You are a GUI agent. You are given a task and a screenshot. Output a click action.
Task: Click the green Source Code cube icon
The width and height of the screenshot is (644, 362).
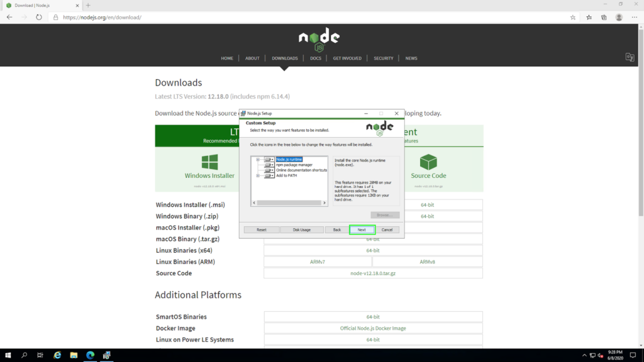(428, 162)
